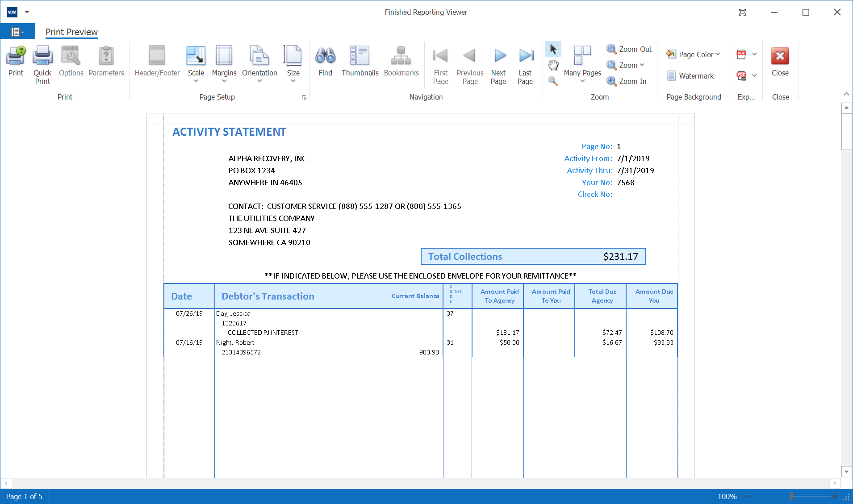Open the Page Setup dialog launcher
Viewport: 853px width, 504px height.
[x=304, y=97]
